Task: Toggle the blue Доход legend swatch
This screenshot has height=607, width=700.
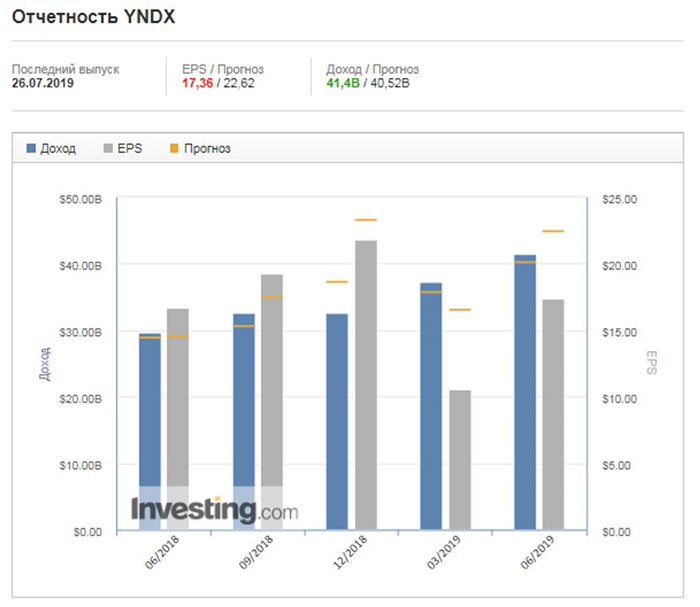Action: pos(31,148)
